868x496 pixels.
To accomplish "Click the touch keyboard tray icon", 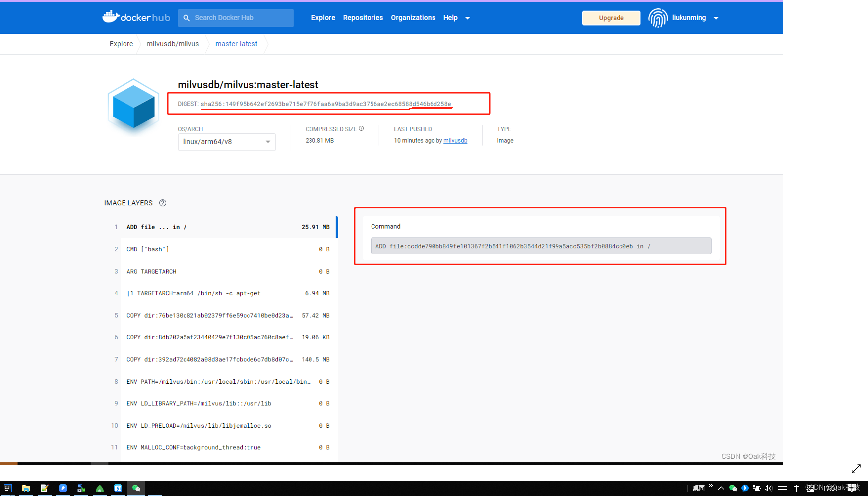I will point(782,488).
